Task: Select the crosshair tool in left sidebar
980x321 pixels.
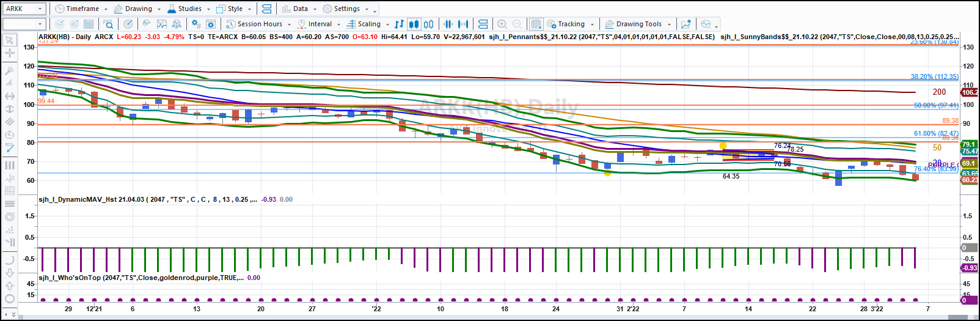Action: coord(10,53)
